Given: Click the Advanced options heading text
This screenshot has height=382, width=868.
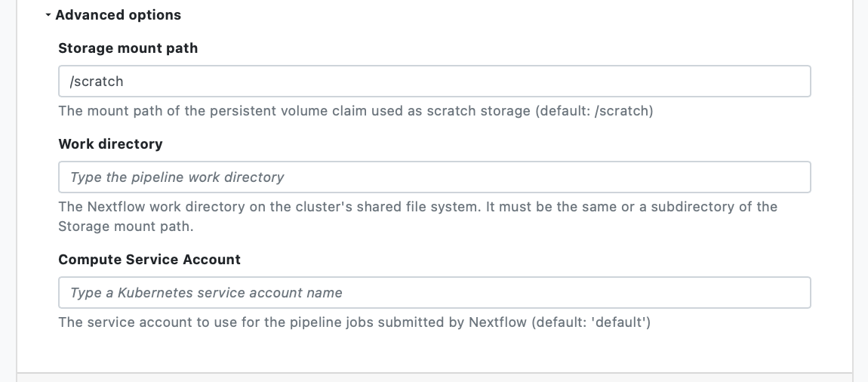Looking at the screenshot, I should point(118,15).
